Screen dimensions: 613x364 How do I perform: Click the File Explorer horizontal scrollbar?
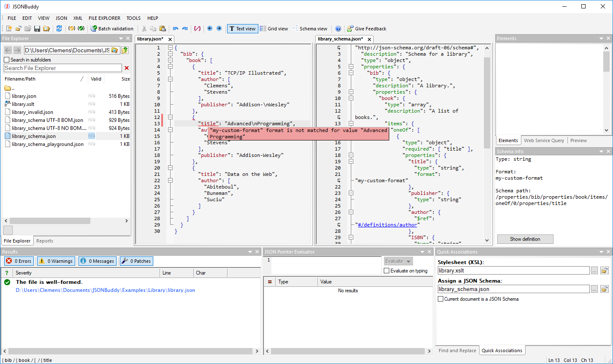pos(50,221)
